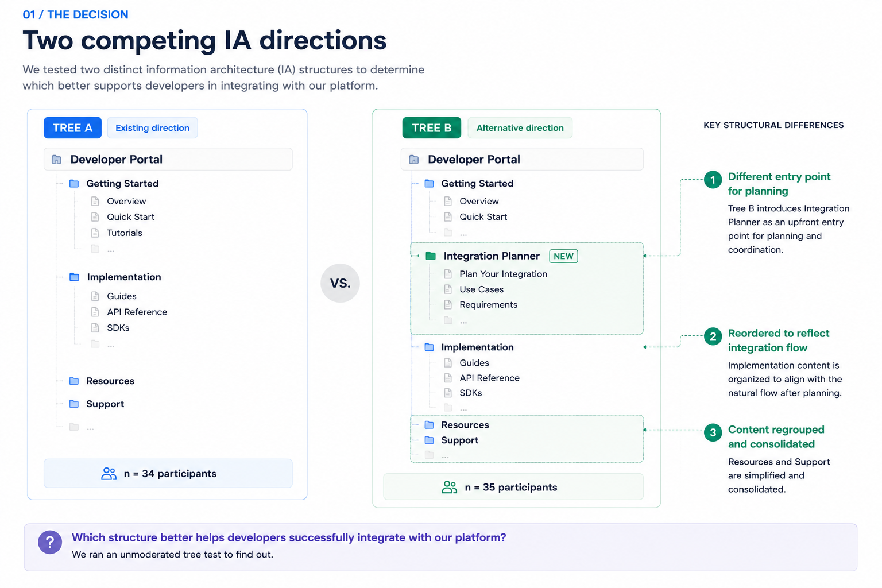Click the blue TREE A badge

click(x=72, y=128)
